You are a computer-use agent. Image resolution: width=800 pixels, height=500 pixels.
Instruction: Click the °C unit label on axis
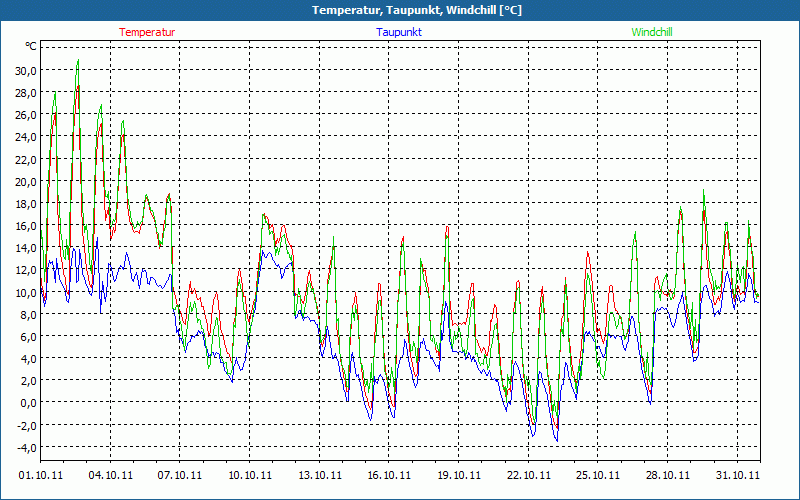[31, 46]
